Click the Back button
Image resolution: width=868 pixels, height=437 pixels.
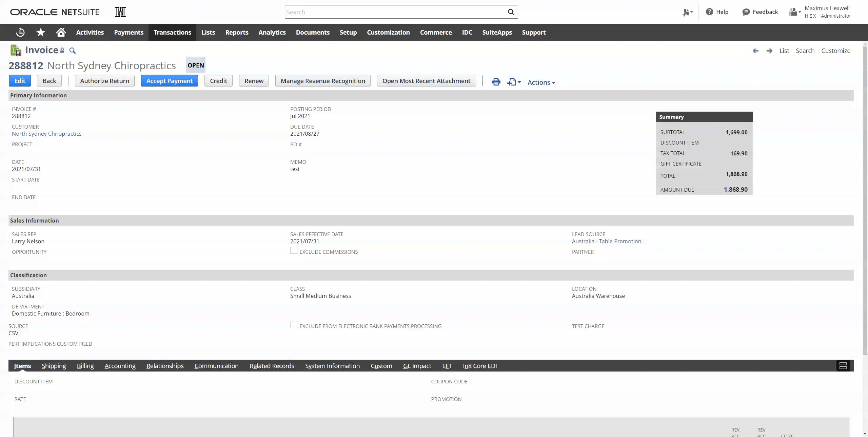49,81
